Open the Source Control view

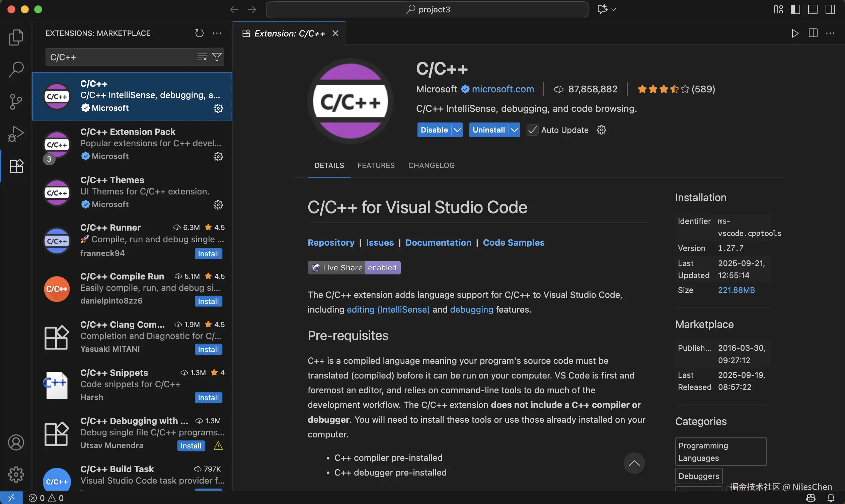pos(16,101)
